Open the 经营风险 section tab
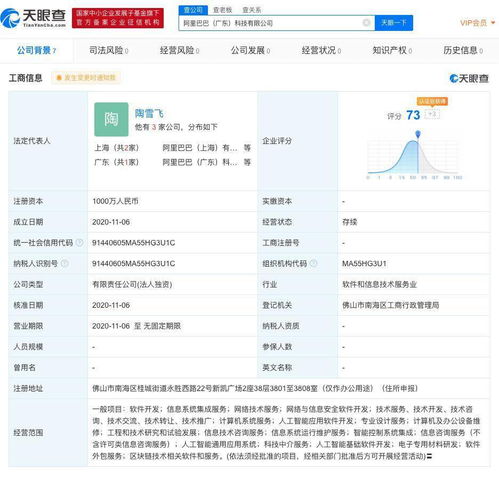Image resolution: width=499 pixels, height=479 pixels. [x=179, y=51]
